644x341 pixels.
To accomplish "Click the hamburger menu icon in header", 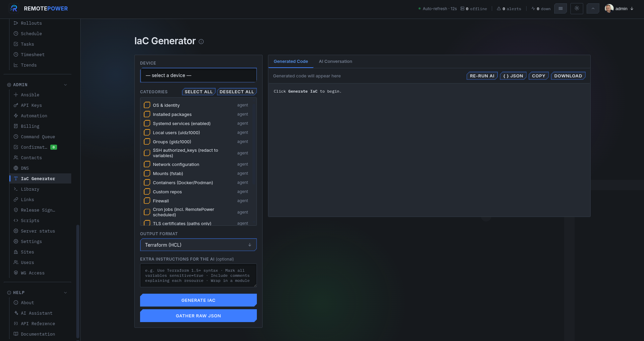I will [x=561, y=8].
